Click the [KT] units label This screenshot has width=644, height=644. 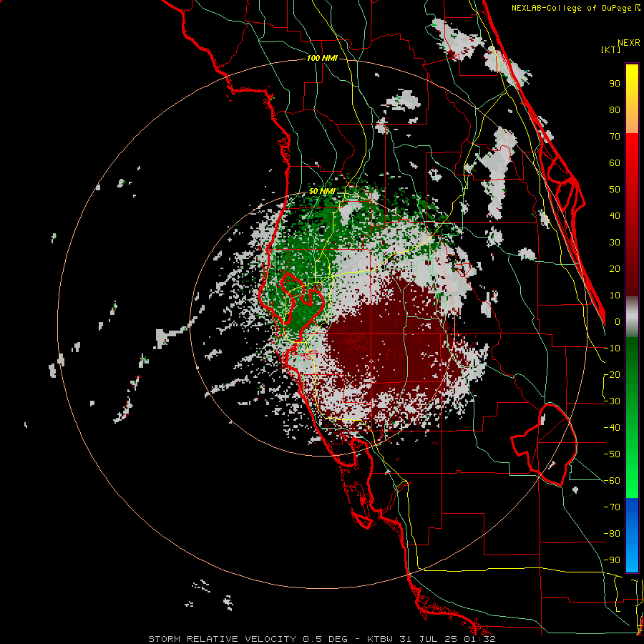611,49
